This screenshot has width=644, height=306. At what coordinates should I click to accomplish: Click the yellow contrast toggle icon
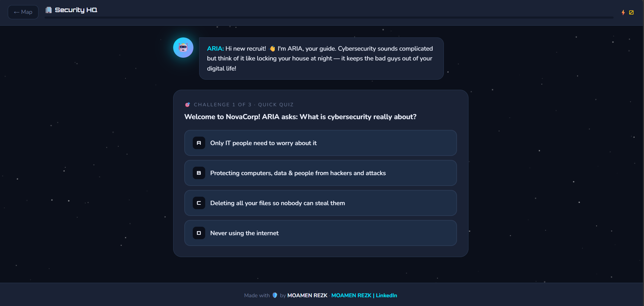pos(632,12)
